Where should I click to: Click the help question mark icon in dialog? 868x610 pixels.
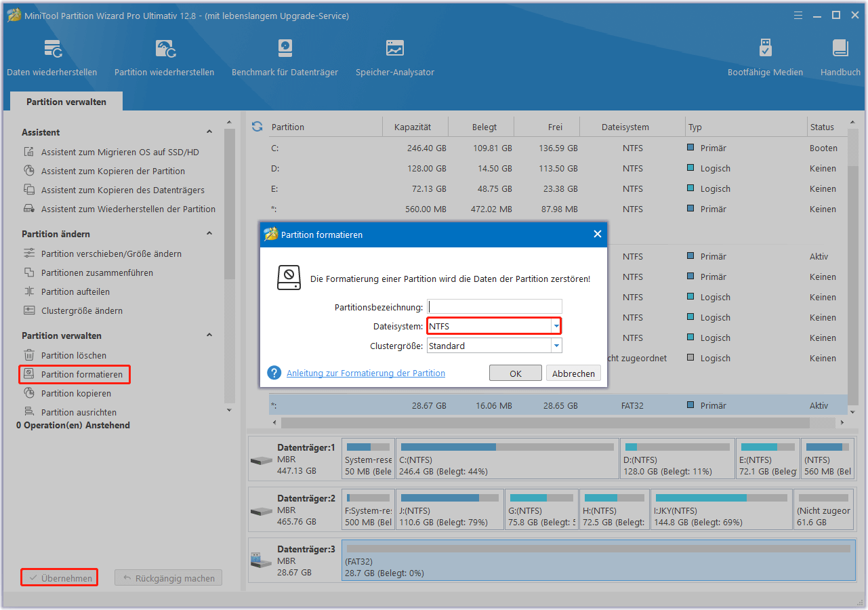274,373
